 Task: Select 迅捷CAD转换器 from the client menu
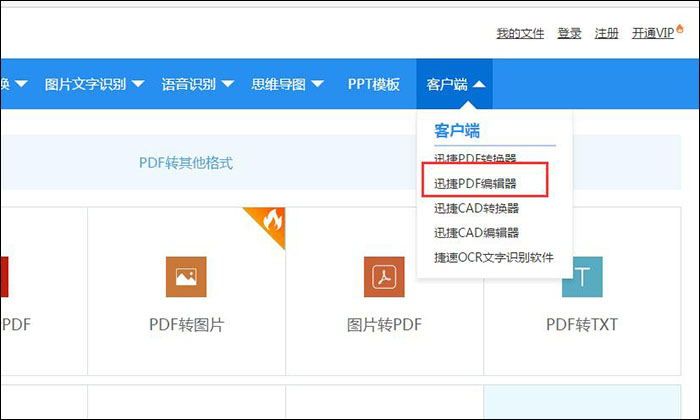point(476,208)
